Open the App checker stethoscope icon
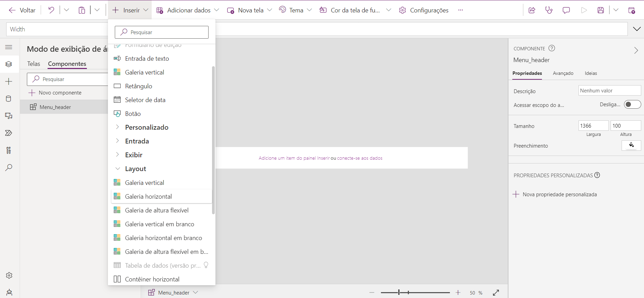 [549, 10]
